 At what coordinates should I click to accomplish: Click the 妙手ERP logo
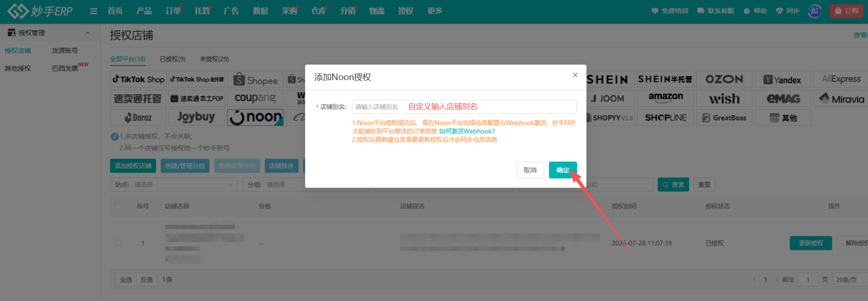[40, 11]
